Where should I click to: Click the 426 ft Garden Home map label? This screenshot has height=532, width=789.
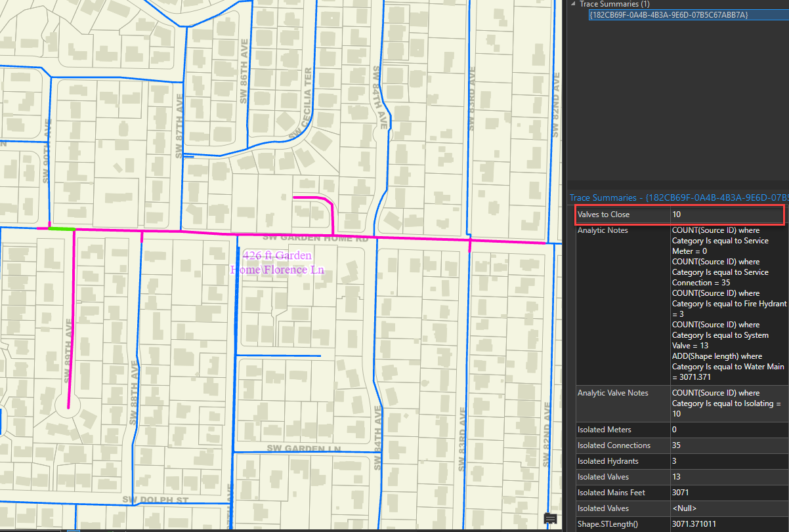277,262
